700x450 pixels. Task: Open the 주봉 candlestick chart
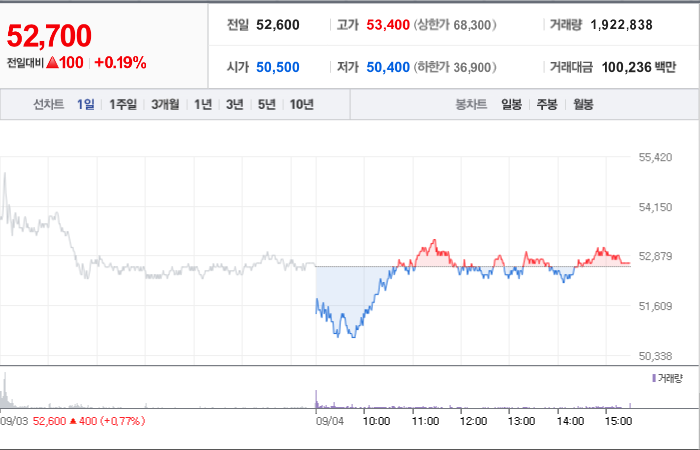click(547, 105)
